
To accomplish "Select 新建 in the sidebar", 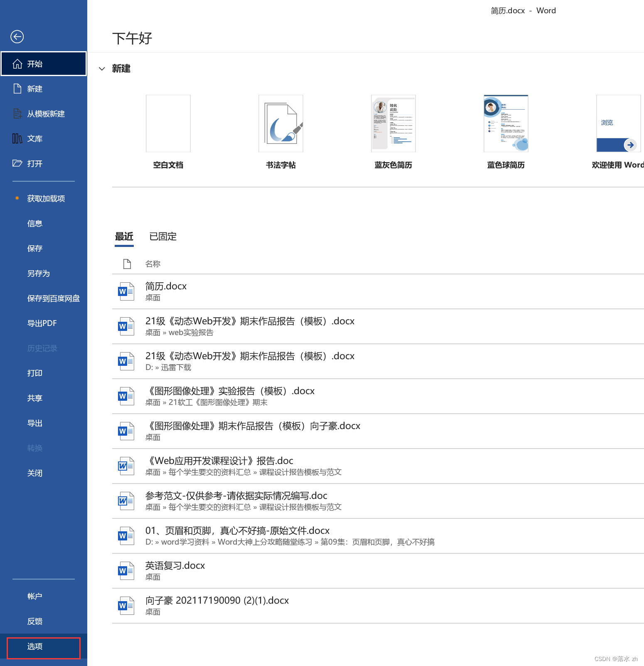I will click(x=44, y=89).
